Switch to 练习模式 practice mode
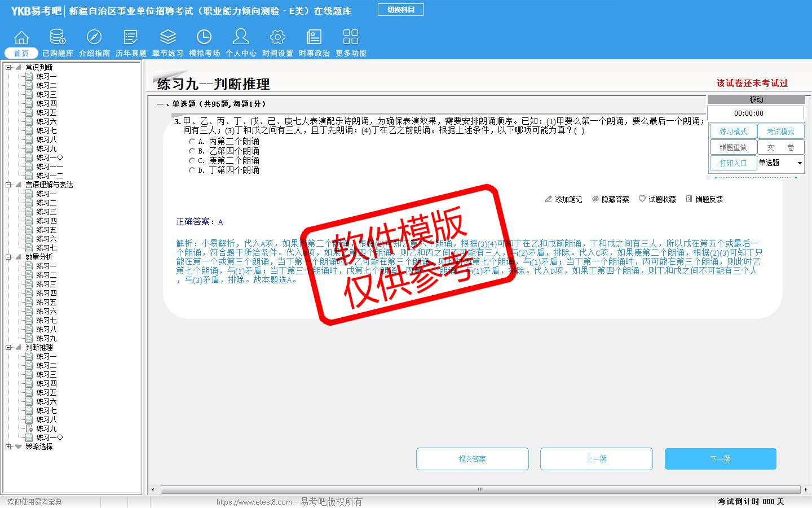812x508 pixels. click(x=733, y=132)
